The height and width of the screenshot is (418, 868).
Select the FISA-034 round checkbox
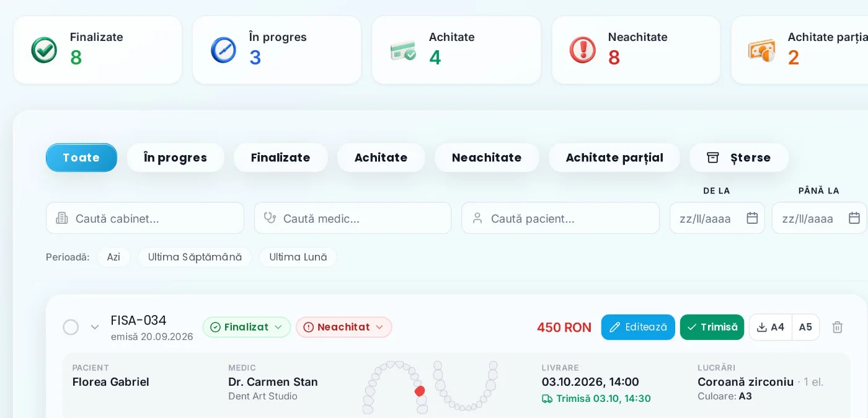pos(71,327)
